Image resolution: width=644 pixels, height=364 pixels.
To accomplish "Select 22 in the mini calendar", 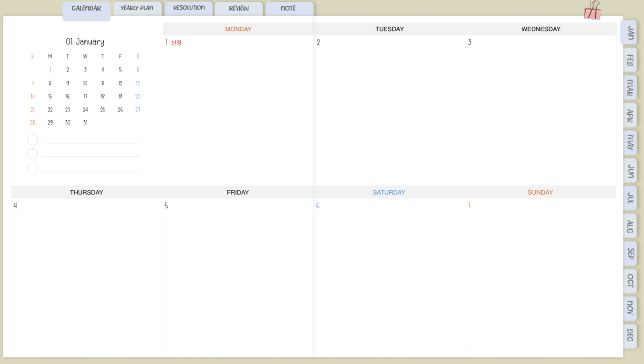I will click(x=50, y=110).
